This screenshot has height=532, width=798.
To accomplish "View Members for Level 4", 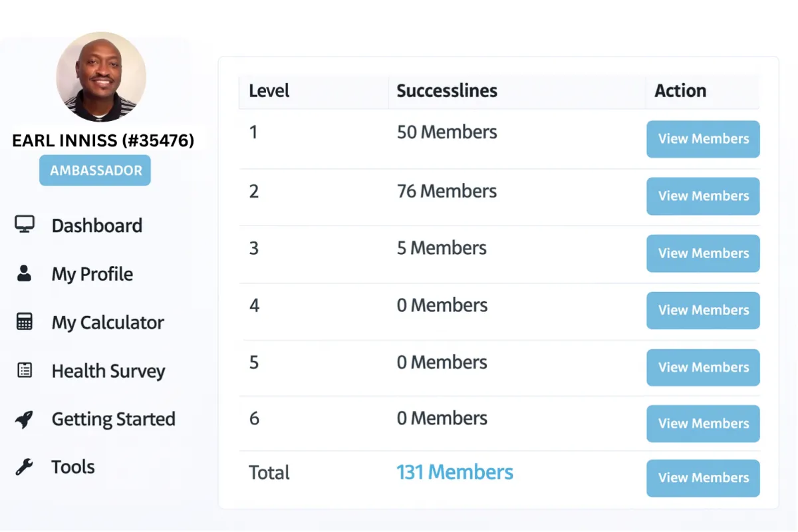I will tap(703, 311).
